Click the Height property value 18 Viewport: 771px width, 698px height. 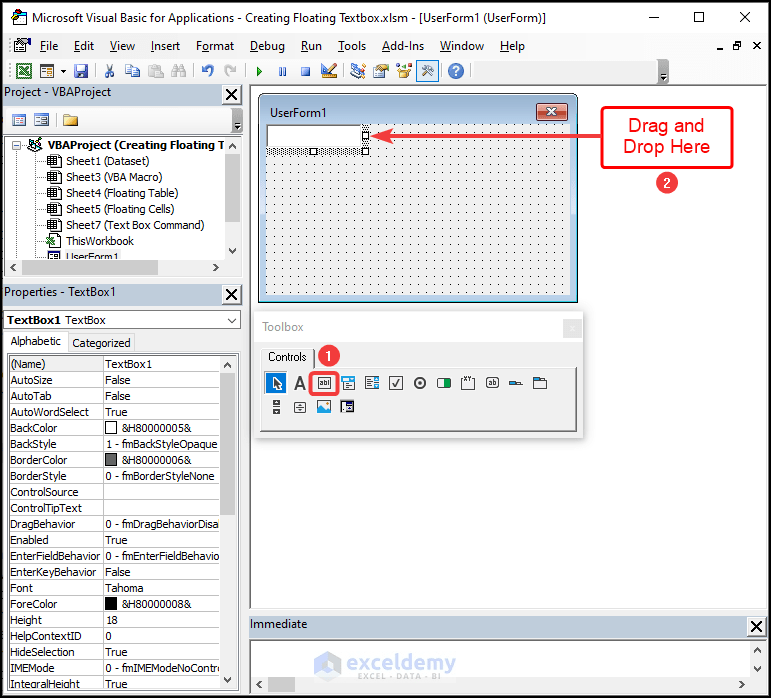161,620
